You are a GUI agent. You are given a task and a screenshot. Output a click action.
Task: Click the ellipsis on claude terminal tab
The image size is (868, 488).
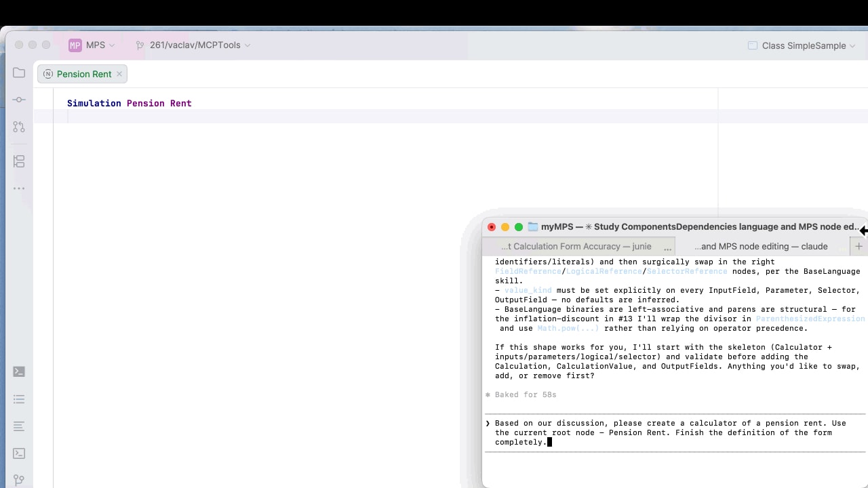[844, 248]
